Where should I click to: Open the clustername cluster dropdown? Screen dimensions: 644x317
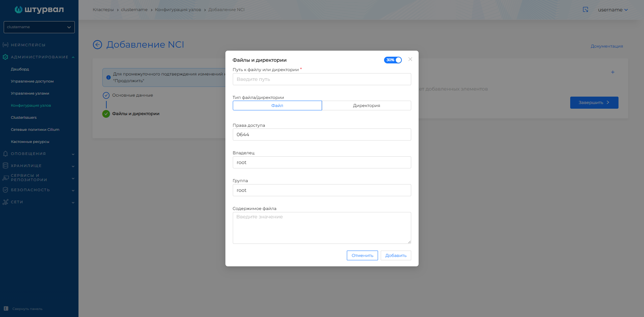tap(39, 27)
